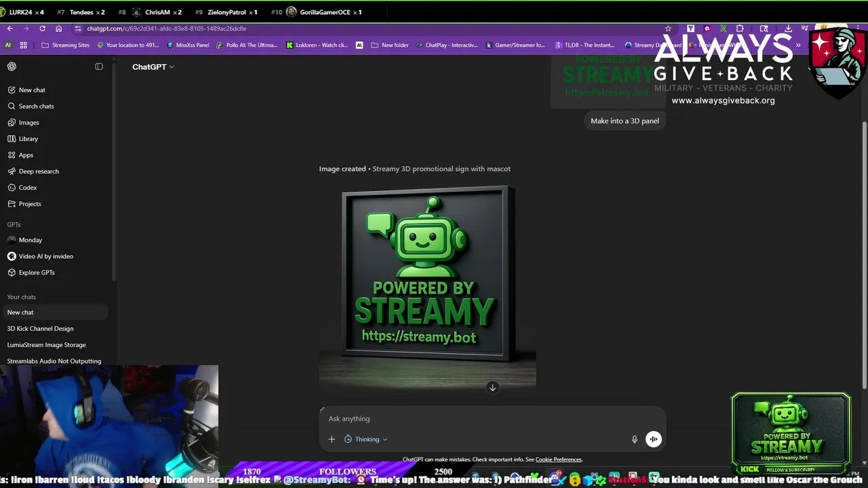Click 'Image created' status text
The height and width of the screenshot is (488, 868).
(342, 169)
